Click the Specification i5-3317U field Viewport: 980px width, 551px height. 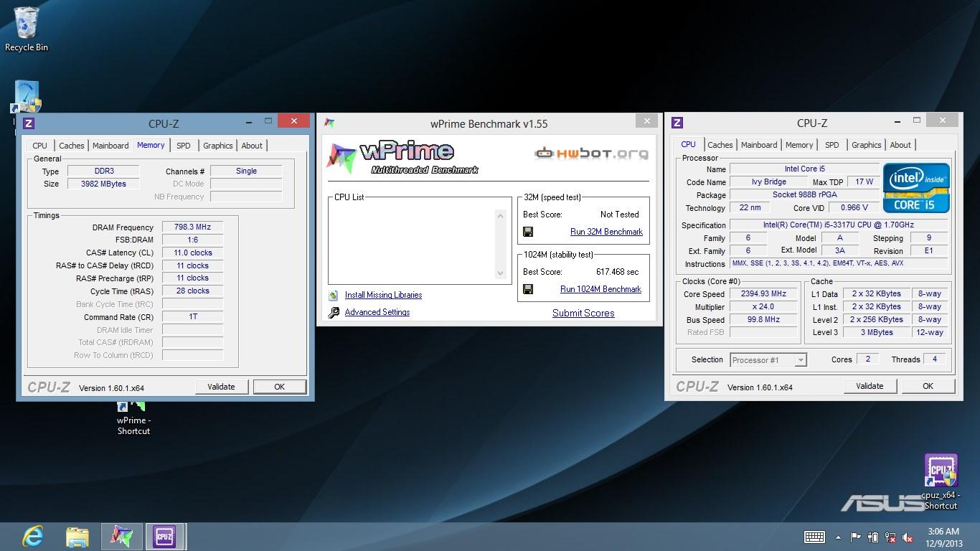[x=838, y=225]
